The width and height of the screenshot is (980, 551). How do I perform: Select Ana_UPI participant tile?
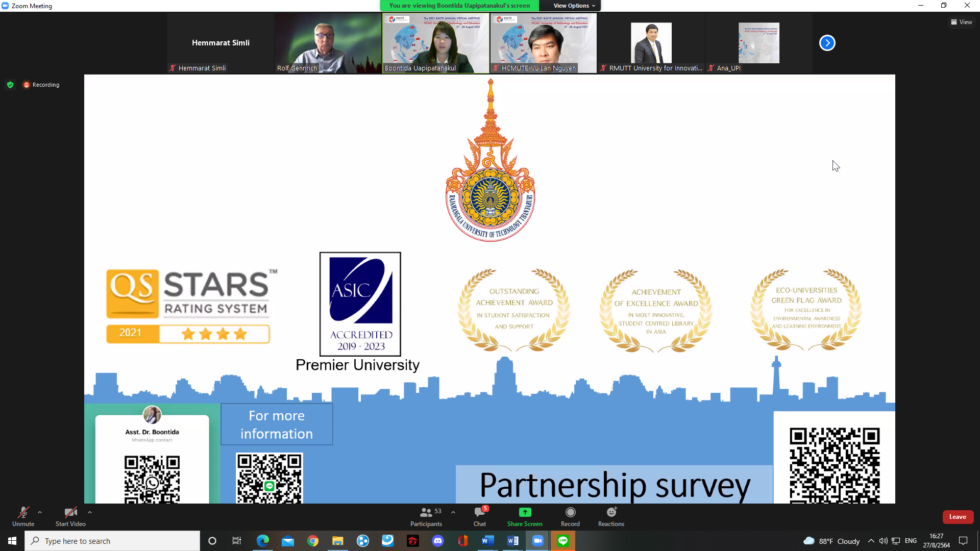click(x=759, y=43)
